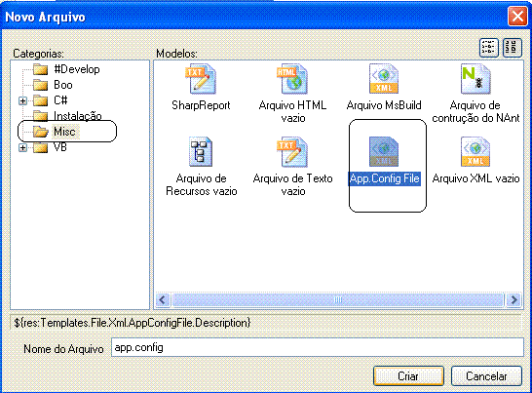Select the Arquivo MsBuild template icon
The height and width of the screenshot is (393, 532).
(384, 79)
